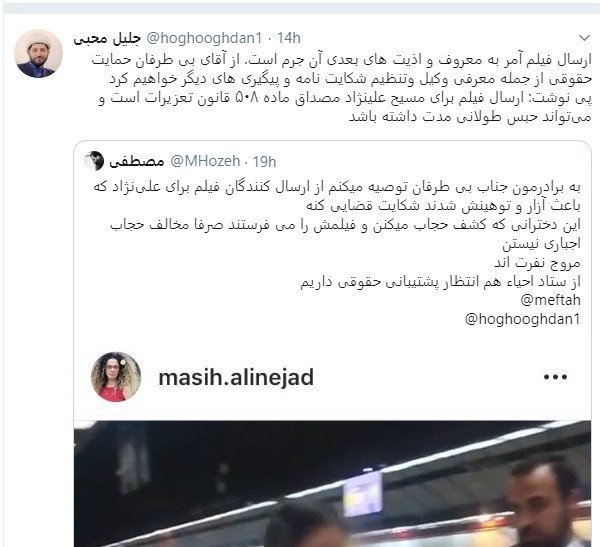Follow the @hoghooghdan1 mention in quoted text

(523, 318)
